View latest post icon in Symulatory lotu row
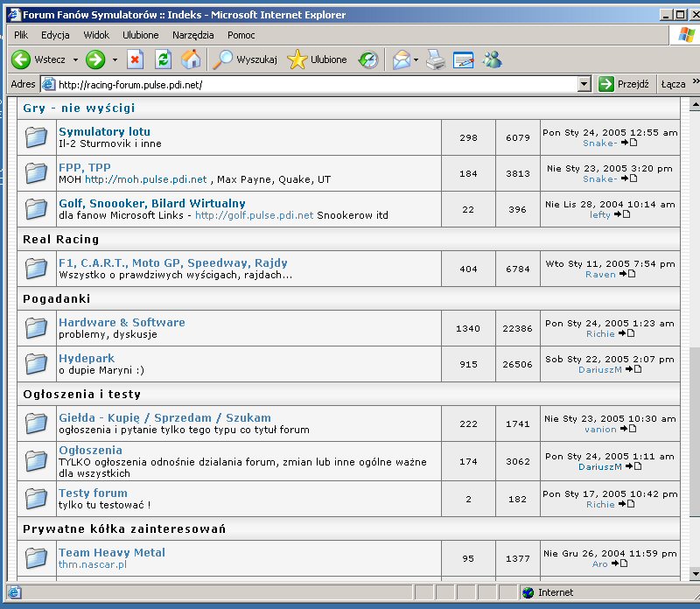 pos(629,143)
